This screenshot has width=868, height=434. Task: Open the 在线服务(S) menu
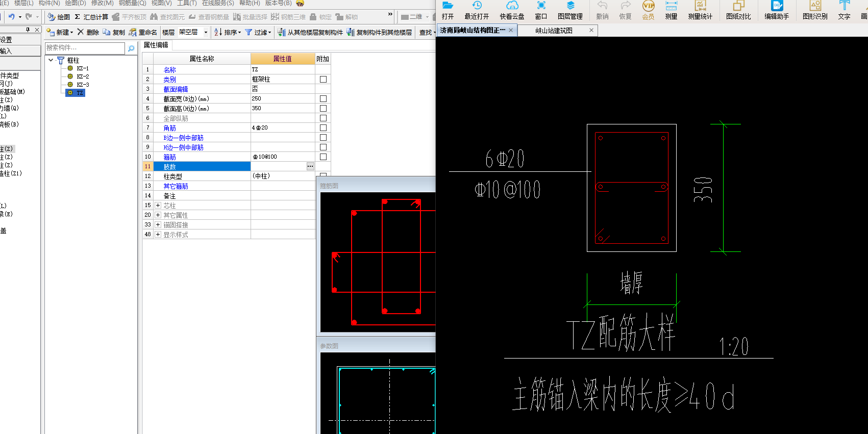point(218,3)
